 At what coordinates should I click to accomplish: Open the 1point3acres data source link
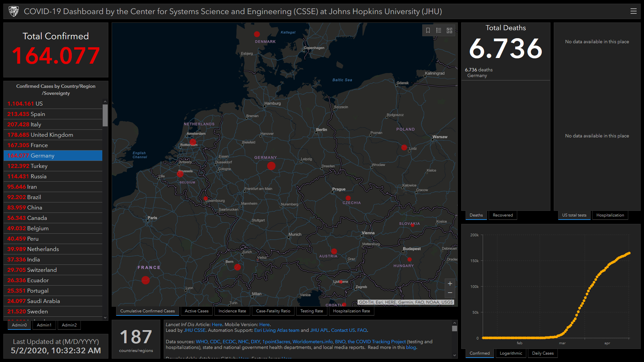(x=276, y=342)
